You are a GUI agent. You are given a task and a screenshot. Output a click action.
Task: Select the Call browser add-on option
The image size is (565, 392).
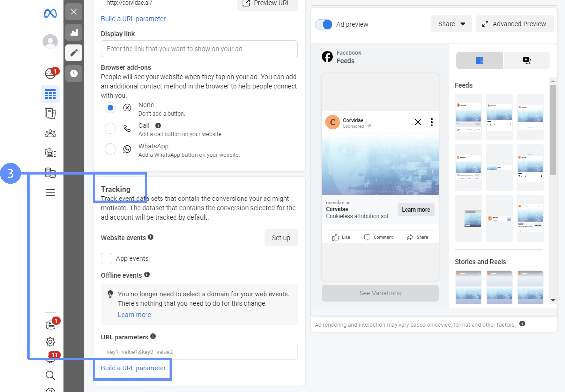point(110,128)
